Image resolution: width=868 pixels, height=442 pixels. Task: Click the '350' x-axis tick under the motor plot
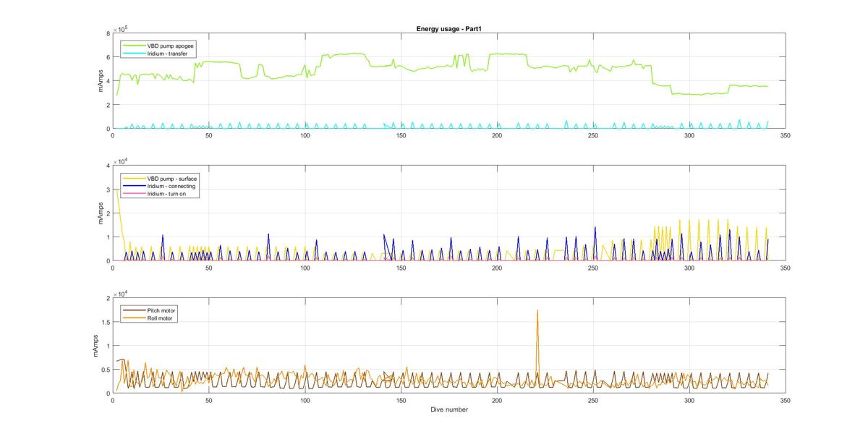click(x=785, y=400)
